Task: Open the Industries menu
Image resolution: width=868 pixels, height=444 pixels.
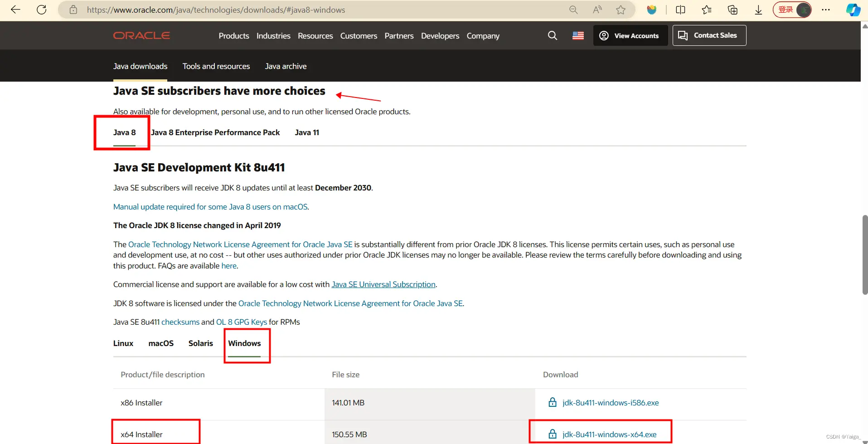Action: pyautogui.click(x=273, y=36)
